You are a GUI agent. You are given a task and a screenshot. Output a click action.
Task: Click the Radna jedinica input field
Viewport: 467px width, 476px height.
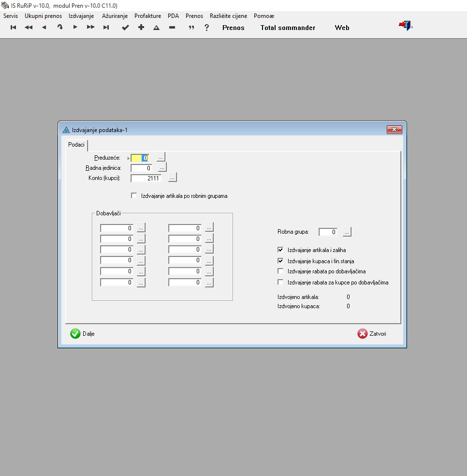pos(141,168)
